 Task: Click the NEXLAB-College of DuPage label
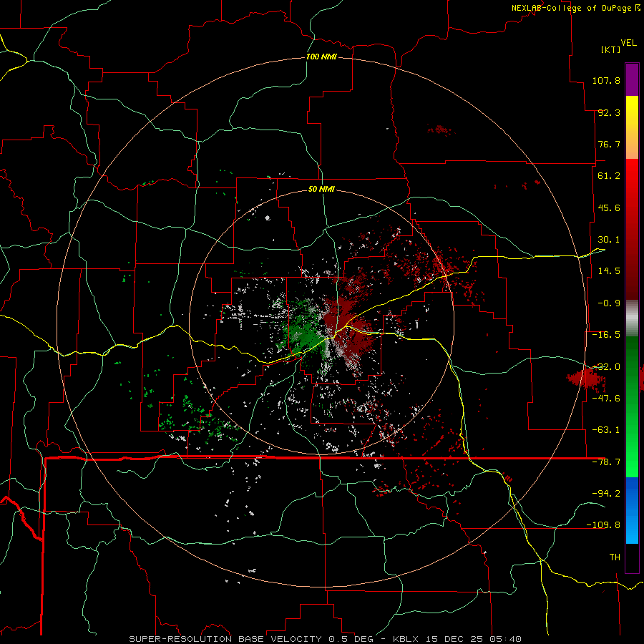pos(575,8)
